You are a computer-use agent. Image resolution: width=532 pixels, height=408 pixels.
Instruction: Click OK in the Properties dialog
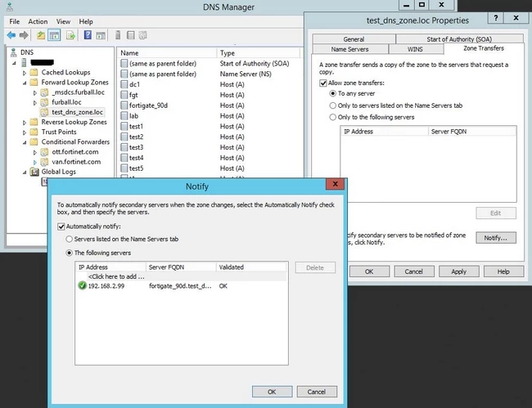369,271
